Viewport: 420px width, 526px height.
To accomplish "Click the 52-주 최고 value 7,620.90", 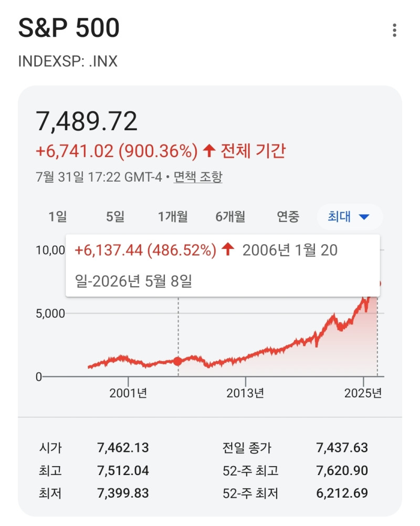I will pyautogui.click(x=342, y=471).
